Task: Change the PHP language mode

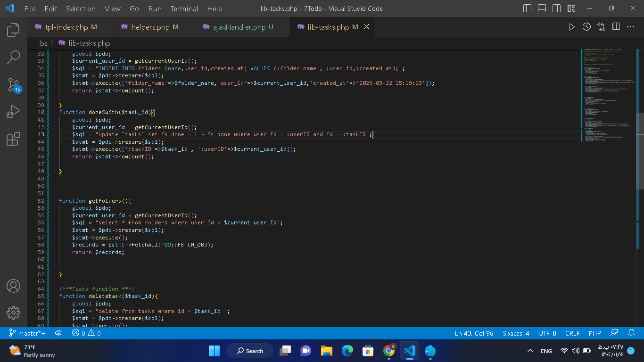Action: click(x=594, y=333)
